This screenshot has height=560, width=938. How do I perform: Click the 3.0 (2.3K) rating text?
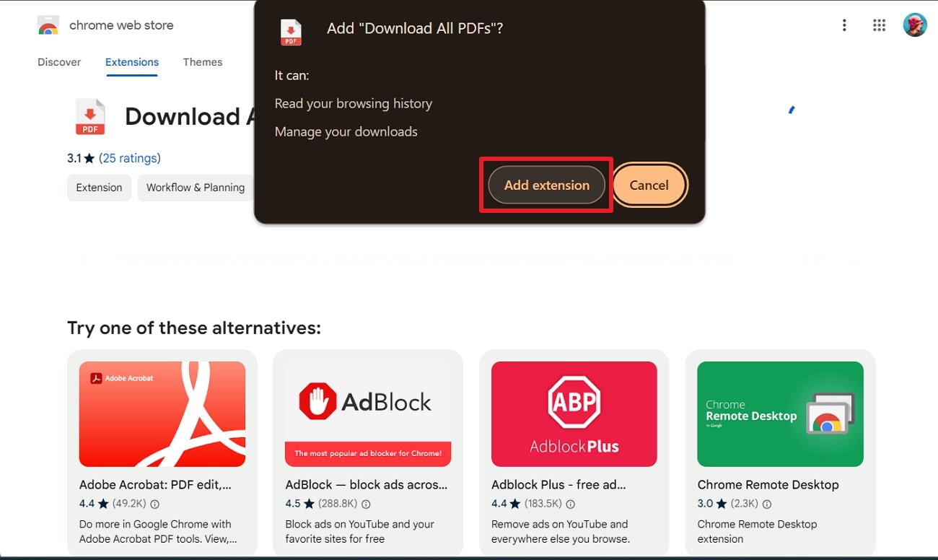click(728, 504)
